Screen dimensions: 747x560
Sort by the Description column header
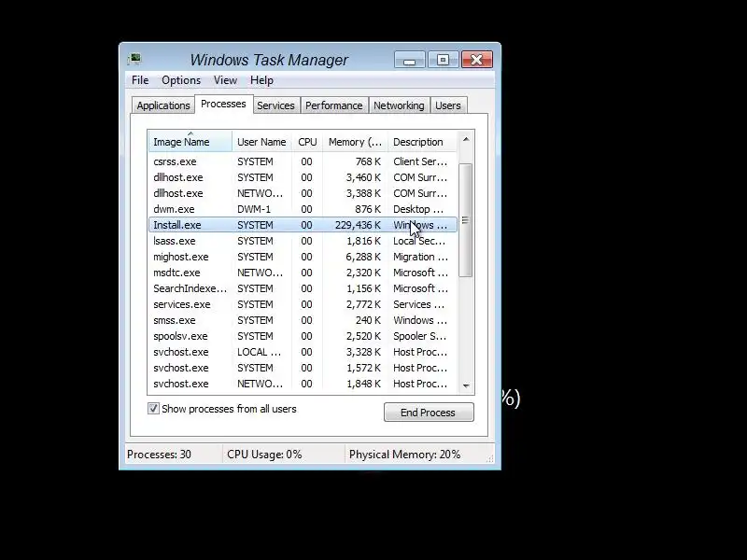pos(422,142)
